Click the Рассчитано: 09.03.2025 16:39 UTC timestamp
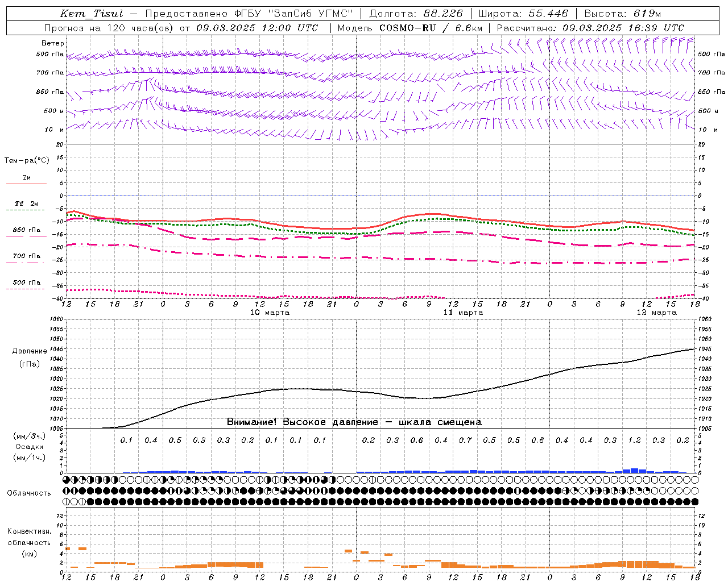This screenshot has height=582, width=728. point(590,28)
